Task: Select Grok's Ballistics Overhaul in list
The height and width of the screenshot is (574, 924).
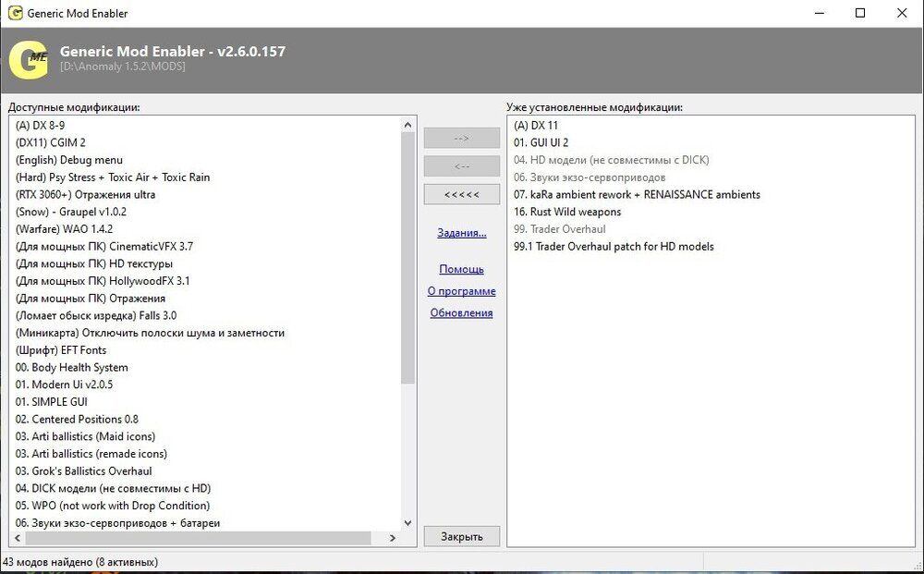Action: [83, 471]
